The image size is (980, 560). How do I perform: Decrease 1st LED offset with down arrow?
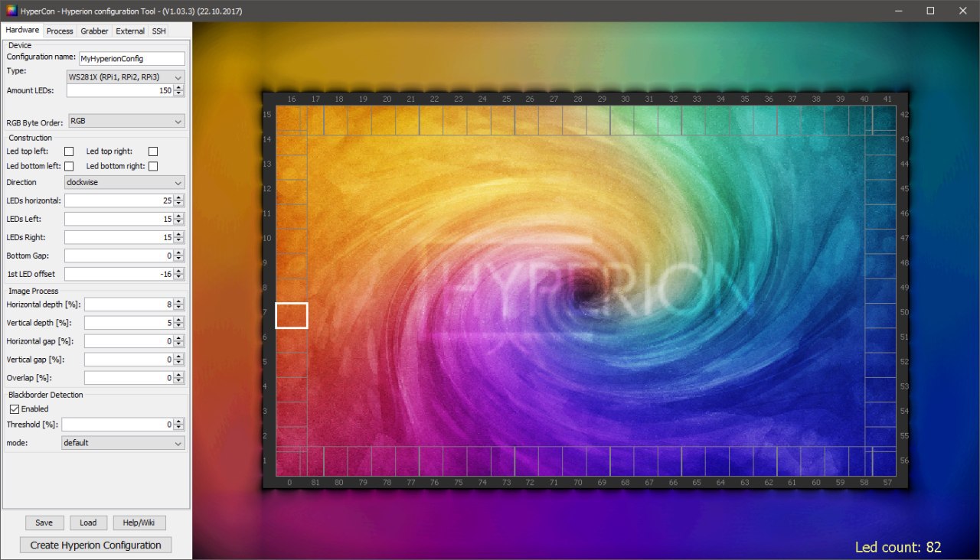179,277
